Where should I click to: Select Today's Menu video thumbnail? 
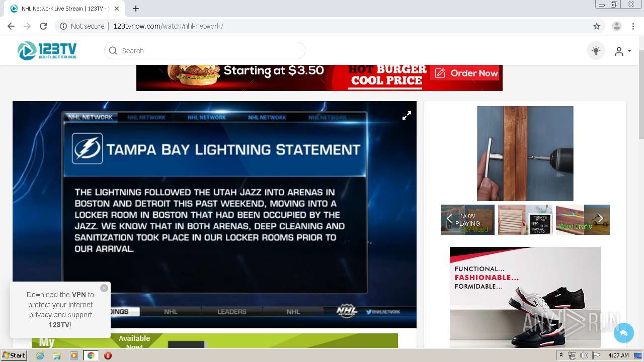pyautogui.click(x=525, y=220)
